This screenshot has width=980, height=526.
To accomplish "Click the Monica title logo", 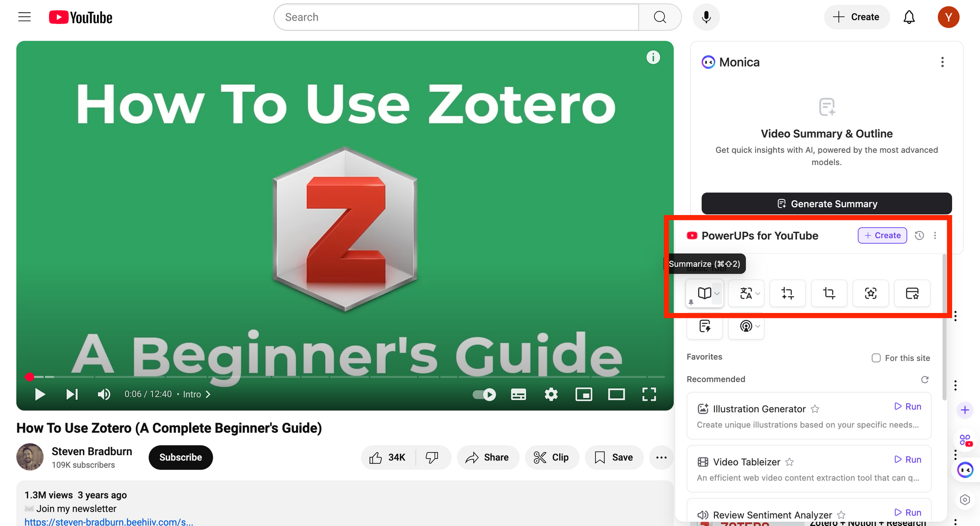I will pyautogui.click(x=708, y=62).
